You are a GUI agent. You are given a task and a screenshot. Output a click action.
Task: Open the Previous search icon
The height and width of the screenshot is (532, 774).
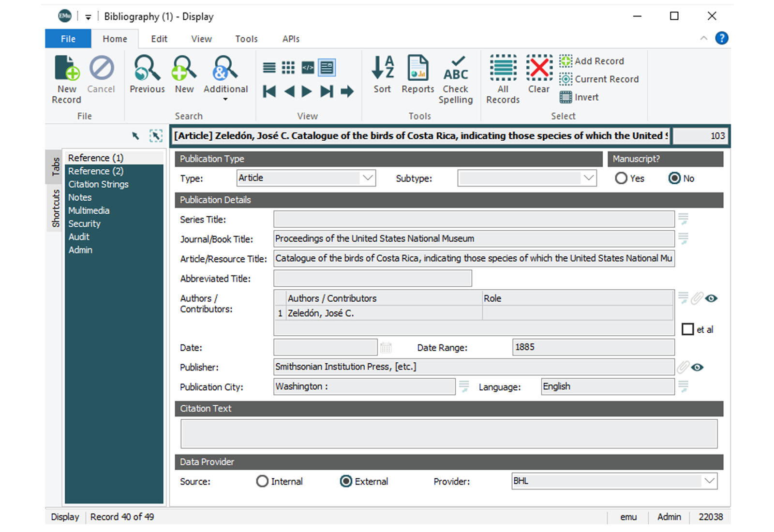tap(147, 69)
